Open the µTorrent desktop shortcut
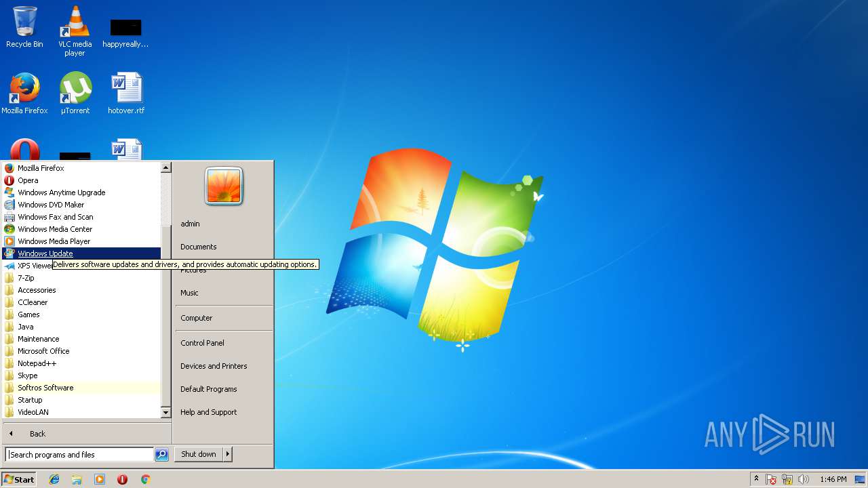This screenshot has width=868, height=488. pos(75,94)
